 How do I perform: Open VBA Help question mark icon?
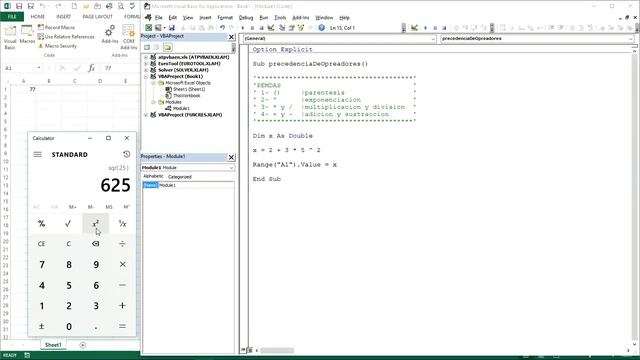coord(322,28)
